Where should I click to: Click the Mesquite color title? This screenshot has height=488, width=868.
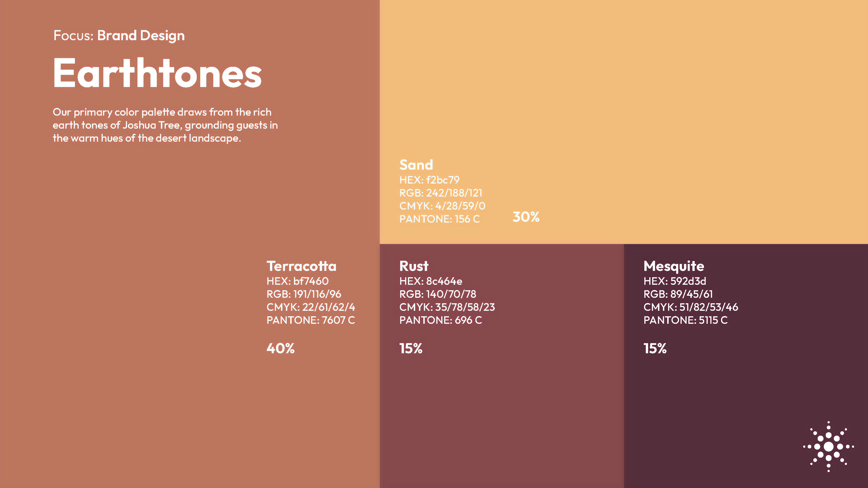pos(674,266)
